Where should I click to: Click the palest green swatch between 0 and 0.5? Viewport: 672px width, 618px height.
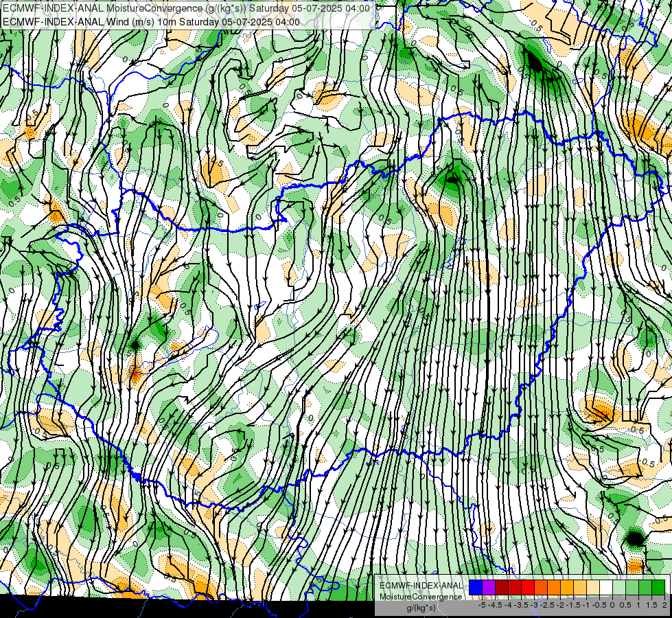619,587
